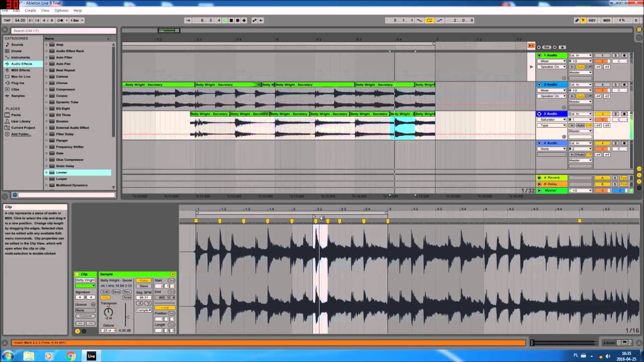Select MIDI Effects category
Screen dimensions: 644x362
point(21,70)
